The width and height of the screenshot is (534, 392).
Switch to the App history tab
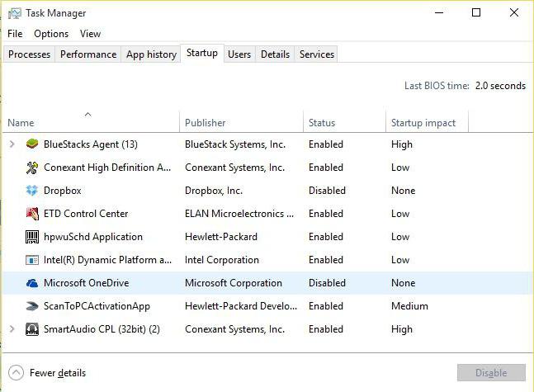[x=151, y=54]
